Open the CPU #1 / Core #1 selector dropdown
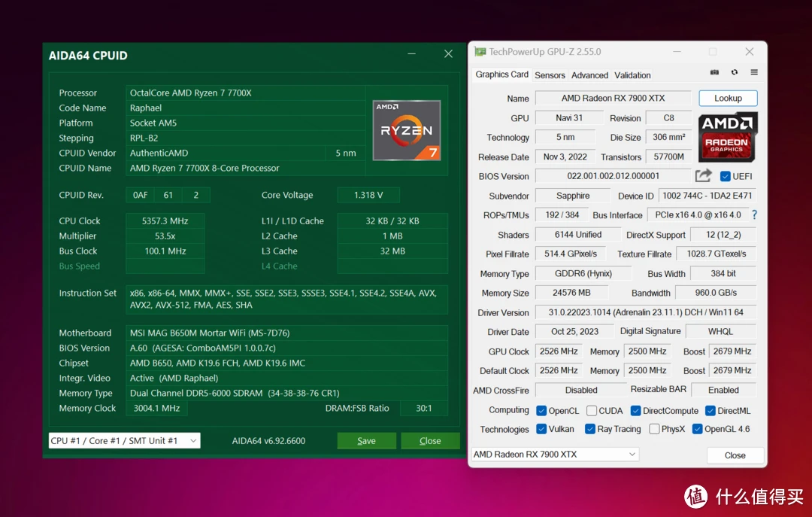The image size is (812, 517). (x=124, y=441)
